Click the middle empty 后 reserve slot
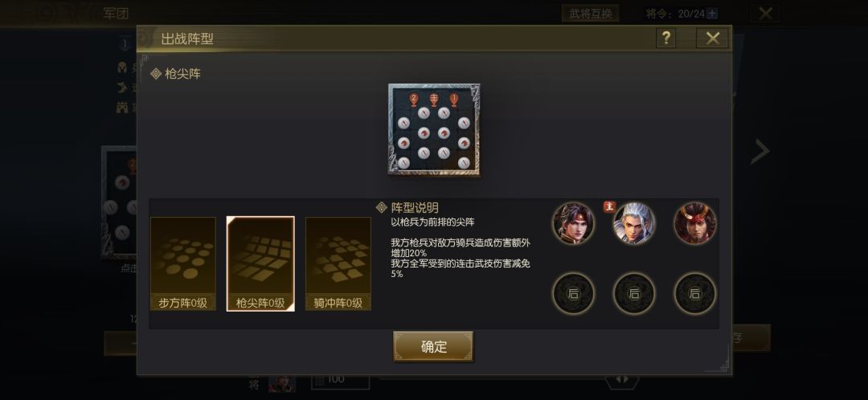The image size is (868, 400). pos(634,294)
